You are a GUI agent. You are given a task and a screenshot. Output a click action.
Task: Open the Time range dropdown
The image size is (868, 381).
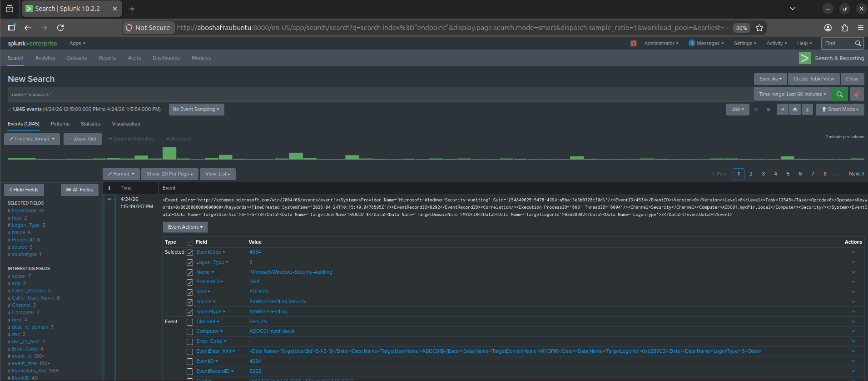point(792,94)
